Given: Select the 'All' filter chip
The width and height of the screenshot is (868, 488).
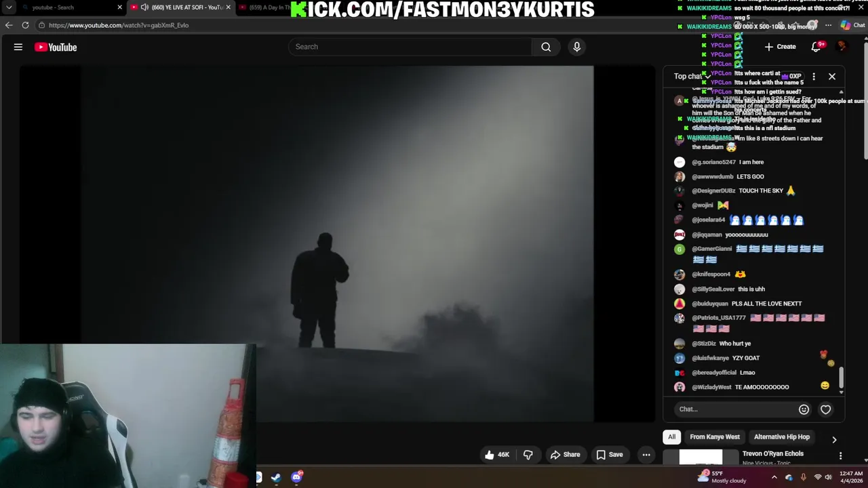Looking at the screenshot, I should [x=671, y=437].
